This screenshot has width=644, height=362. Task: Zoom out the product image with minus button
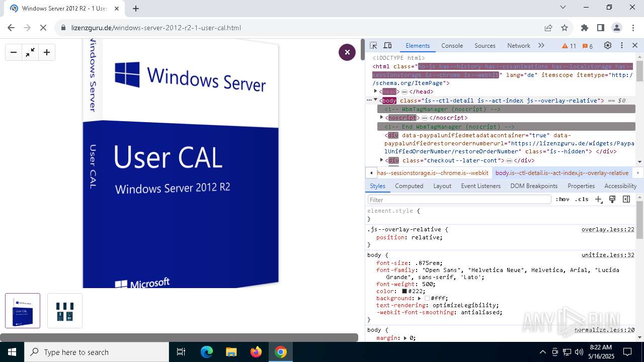click(x=14, y=52)
